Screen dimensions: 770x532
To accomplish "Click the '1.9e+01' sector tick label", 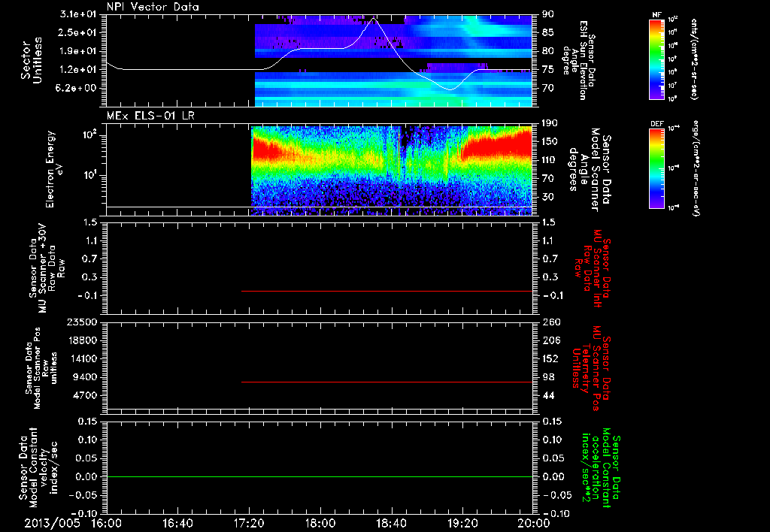I will (x=78, y=51).
